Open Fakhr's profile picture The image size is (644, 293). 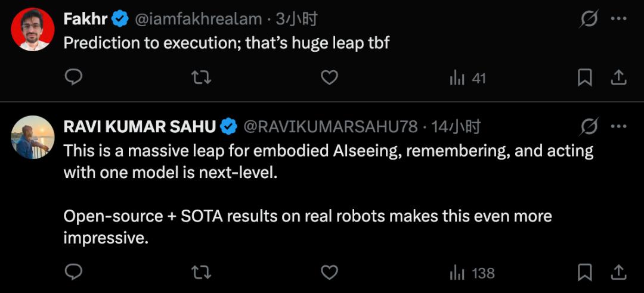(33, 29)
